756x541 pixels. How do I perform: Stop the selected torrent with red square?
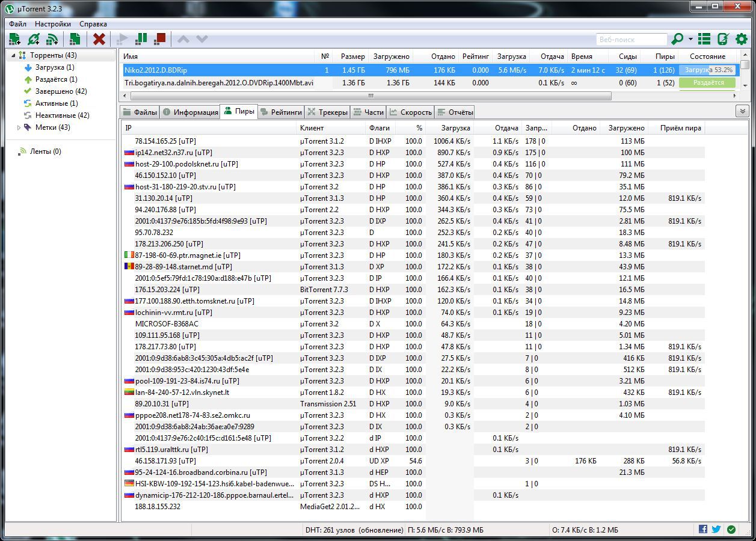coord(159,39)
